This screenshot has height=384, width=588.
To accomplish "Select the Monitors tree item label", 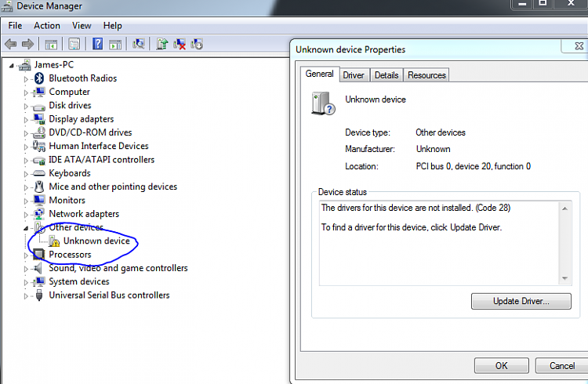I will 67,201.
